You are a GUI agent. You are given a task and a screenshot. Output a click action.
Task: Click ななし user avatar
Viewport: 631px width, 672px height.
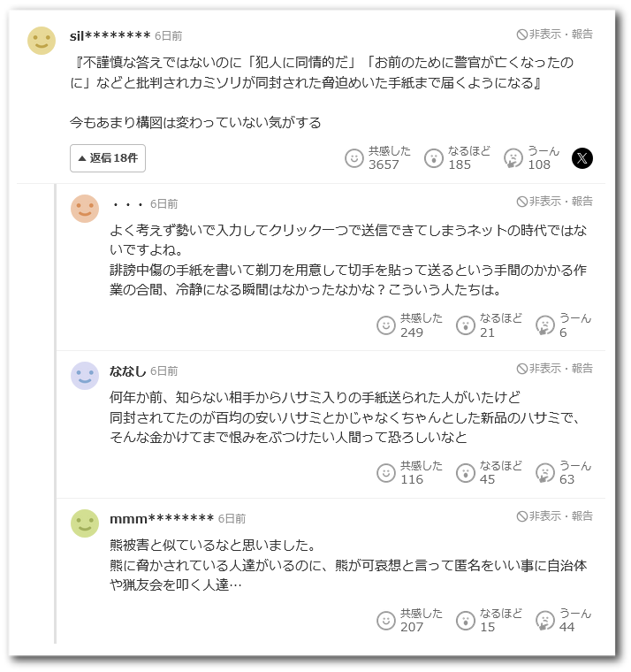(x=85, y=376)
